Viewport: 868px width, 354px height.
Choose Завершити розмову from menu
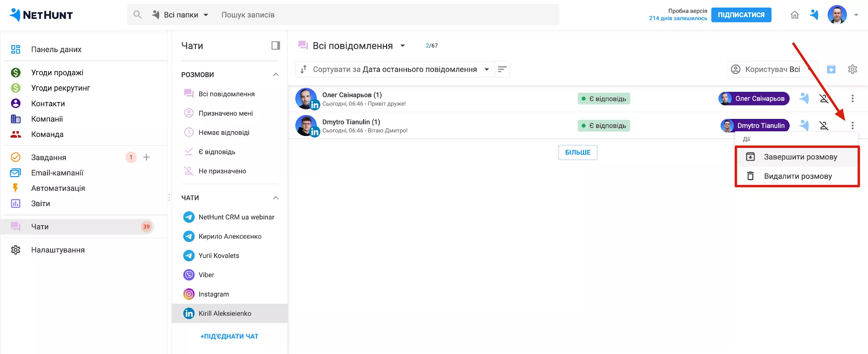click(797, 157)
